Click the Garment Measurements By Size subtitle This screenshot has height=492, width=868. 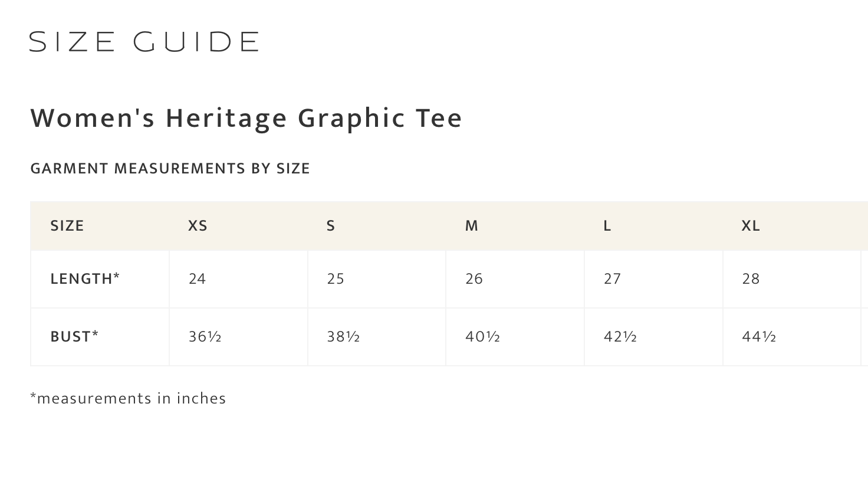170,169
